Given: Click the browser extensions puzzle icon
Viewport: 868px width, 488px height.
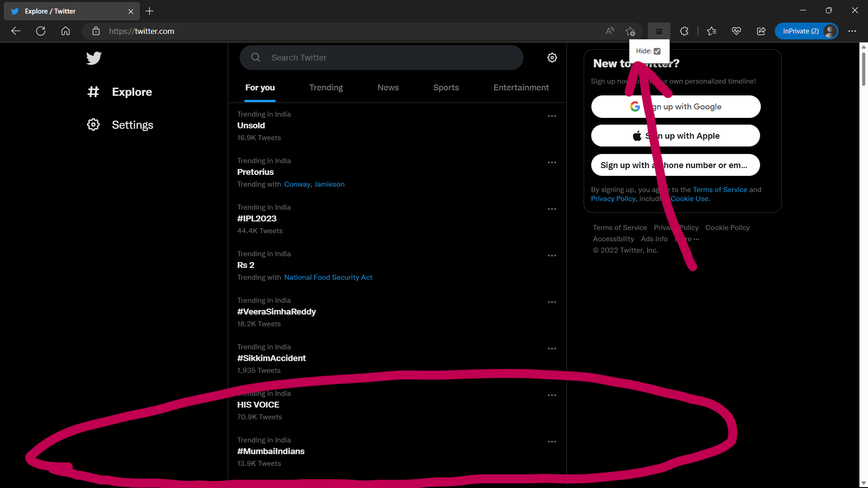Looking at the screenshot, I should point(684,31).
